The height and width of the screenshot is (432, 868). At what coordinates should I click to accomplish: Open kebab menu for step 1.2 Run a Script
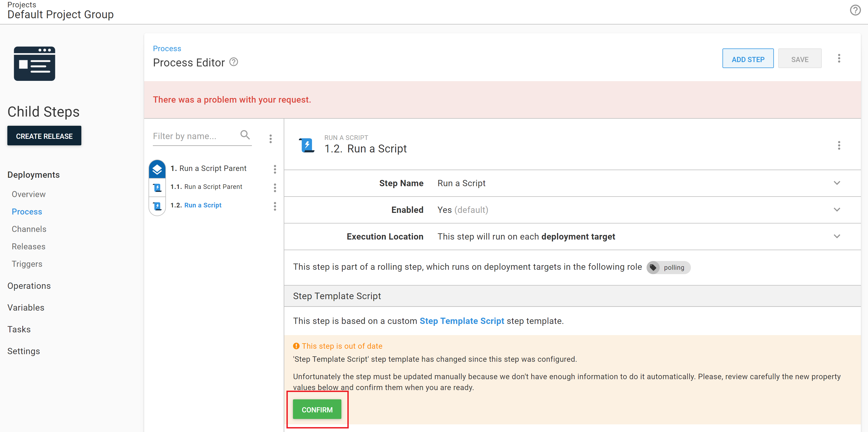click(x=275, y=206)
